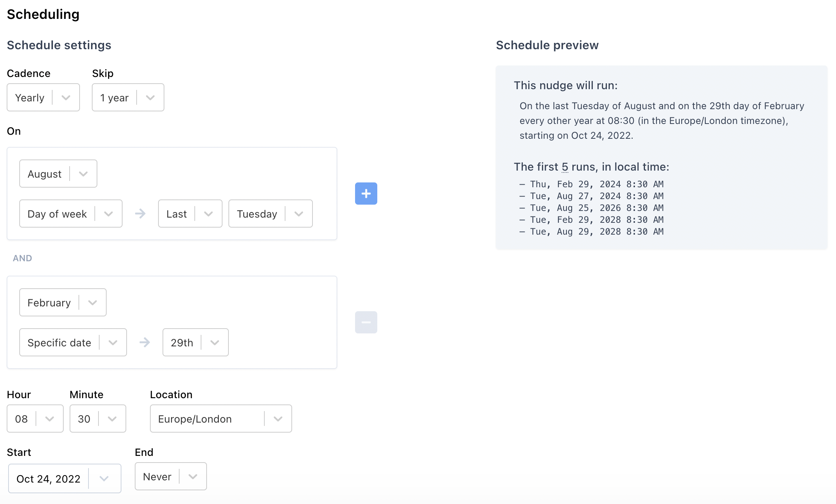Click the Minute 30 dropdown chevron

pyautogui.click(x=112, y=419)
